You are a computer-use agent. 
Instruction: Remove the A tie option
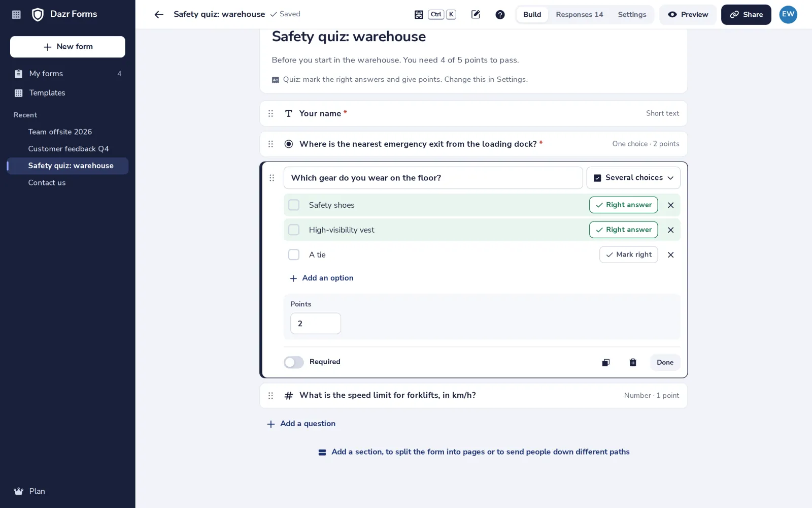tap(670, 255)
